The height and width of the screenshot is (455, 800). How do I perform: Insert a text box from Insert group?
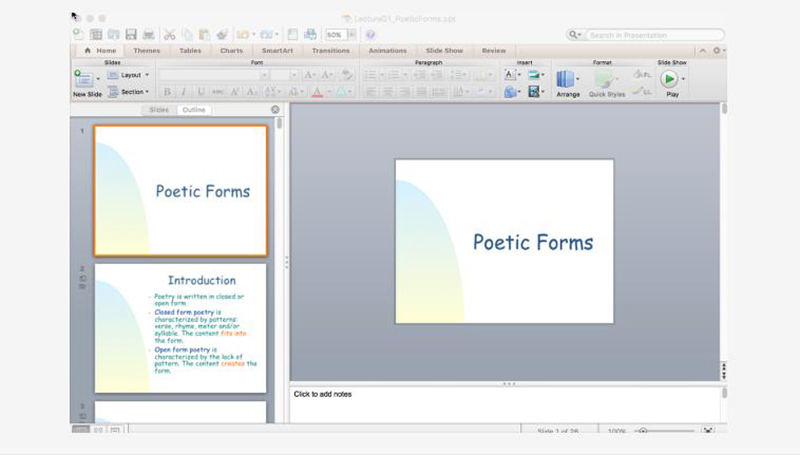pyautogui.click(x=512, y=75)
